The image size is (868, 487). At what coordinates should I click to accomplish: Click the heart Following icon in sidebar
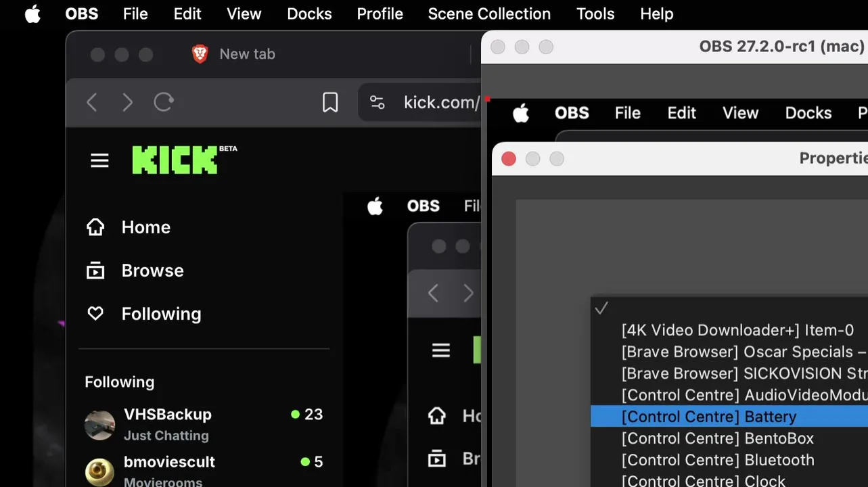pyautogui.click(x=95, y=314)
